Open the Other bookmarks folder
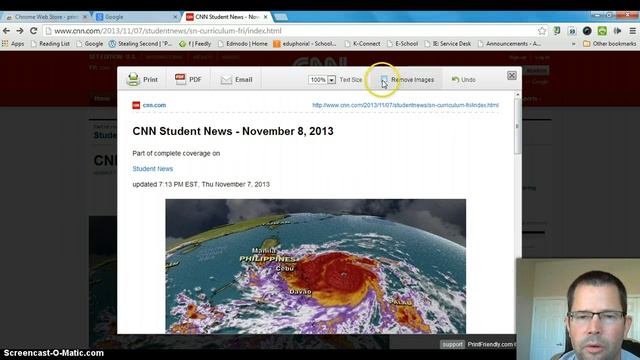 [x=609, y=44]
